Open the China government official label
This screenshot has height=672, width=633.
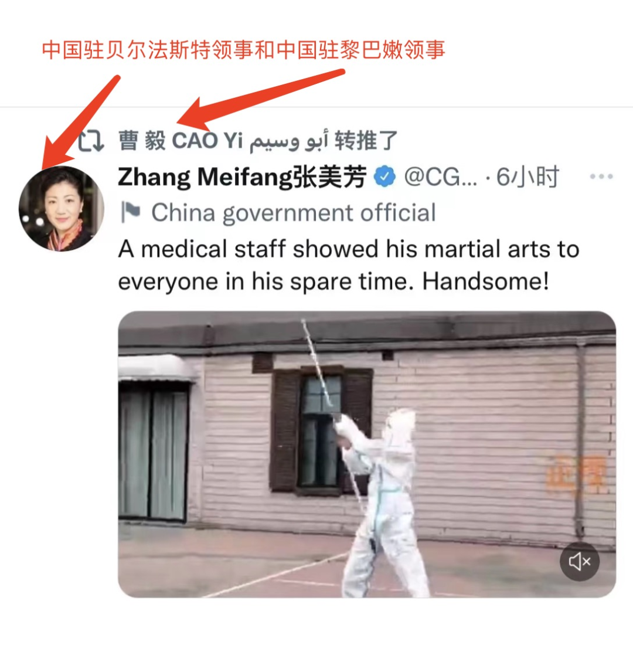point(294,213)
